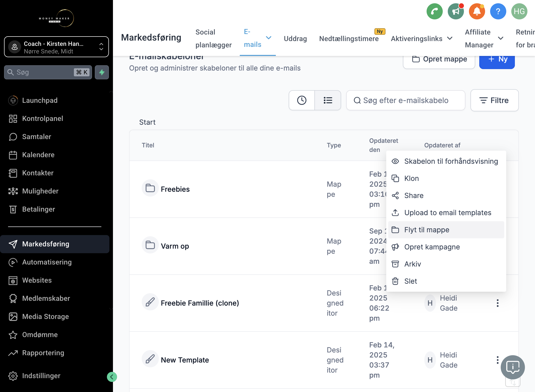Open three-dot menu for Freebie Famillie (clone)
Screen dimensions: 535x392
(x=497, y=303)
